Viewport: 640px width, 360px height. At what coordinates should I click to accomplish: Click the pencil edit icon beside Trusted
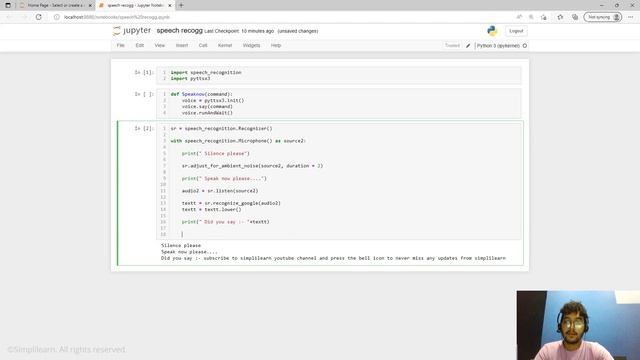click(468, 46)
